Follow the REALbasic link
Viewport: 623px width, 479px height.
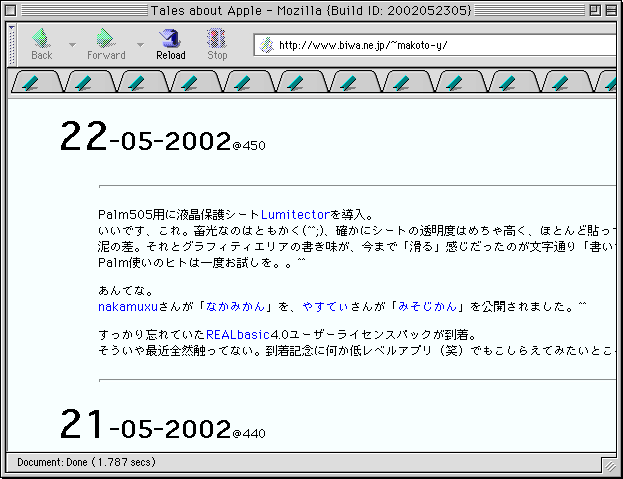point(240,334)
